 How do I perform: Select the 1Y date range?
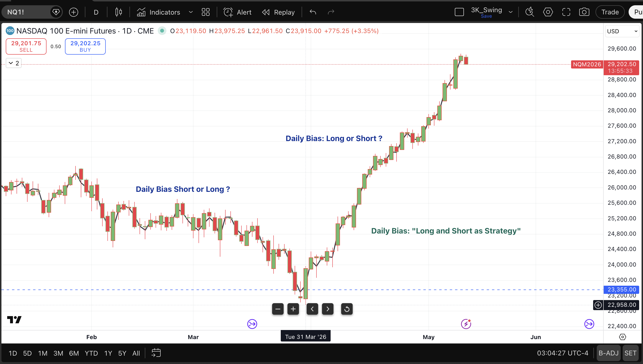(108, 353)
